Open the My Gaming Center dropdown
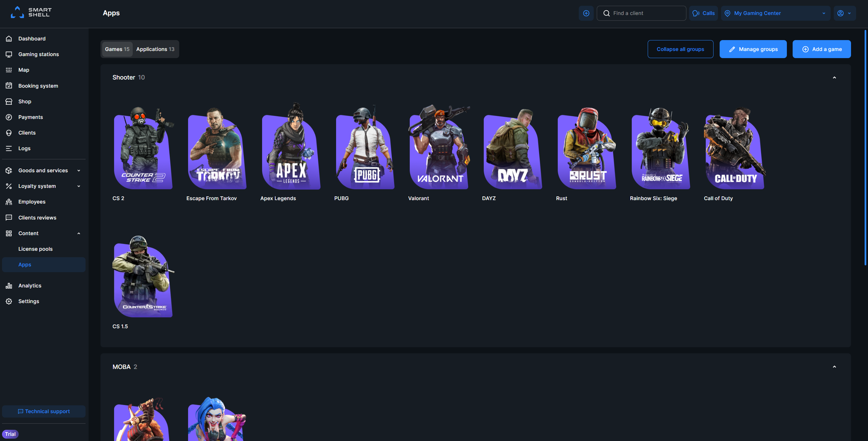The image size is (868, 441). (776, 13)
